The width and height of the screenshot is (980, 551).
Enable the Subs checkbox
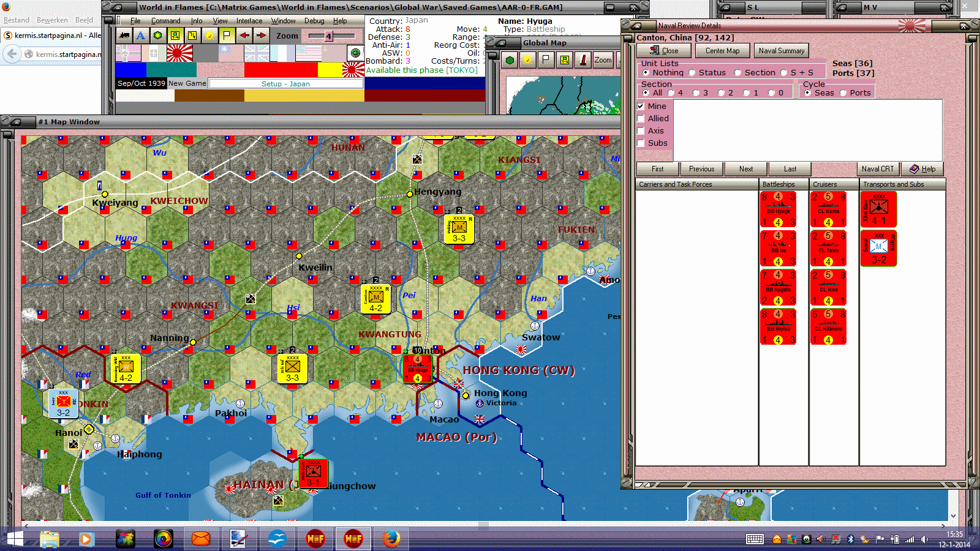point(641,143)
